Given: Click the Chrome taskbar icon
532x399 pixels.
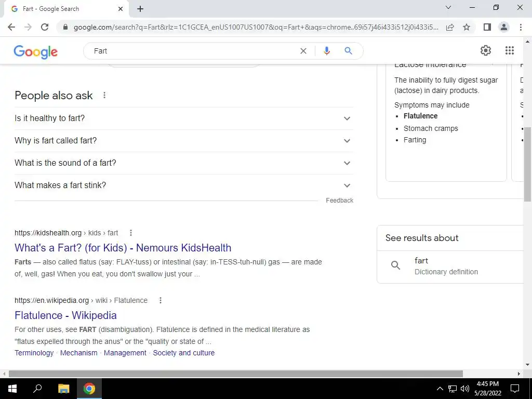Looking at the screenshot, I should point(89,389).
